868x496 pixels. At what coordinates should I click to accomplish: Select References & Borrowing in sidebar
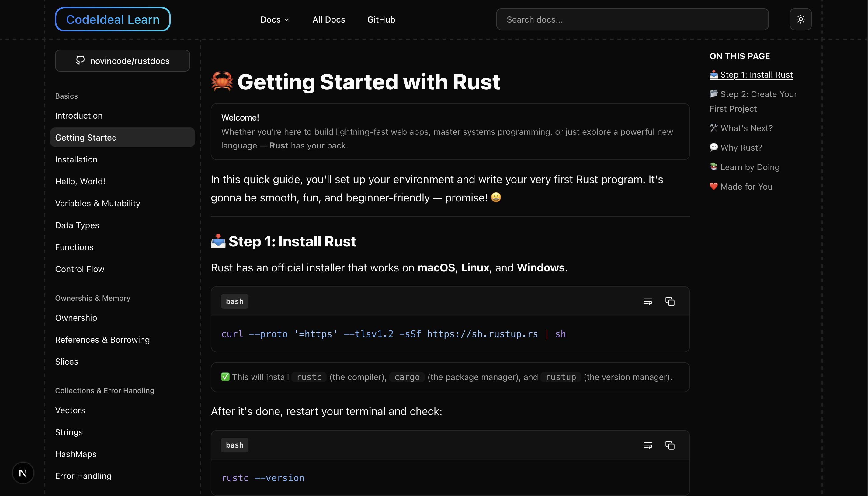tap(102, 340)
